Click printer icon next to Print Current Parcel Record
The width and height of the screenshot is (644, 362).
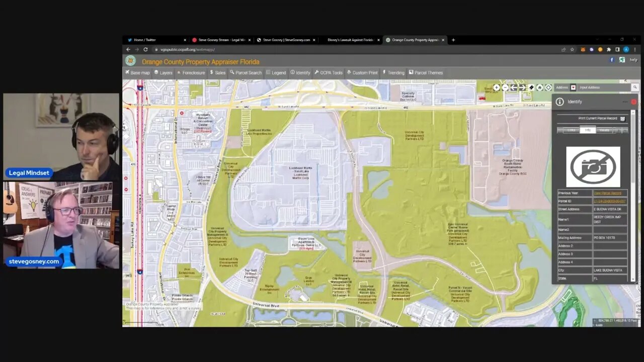[x=622, y=119]
